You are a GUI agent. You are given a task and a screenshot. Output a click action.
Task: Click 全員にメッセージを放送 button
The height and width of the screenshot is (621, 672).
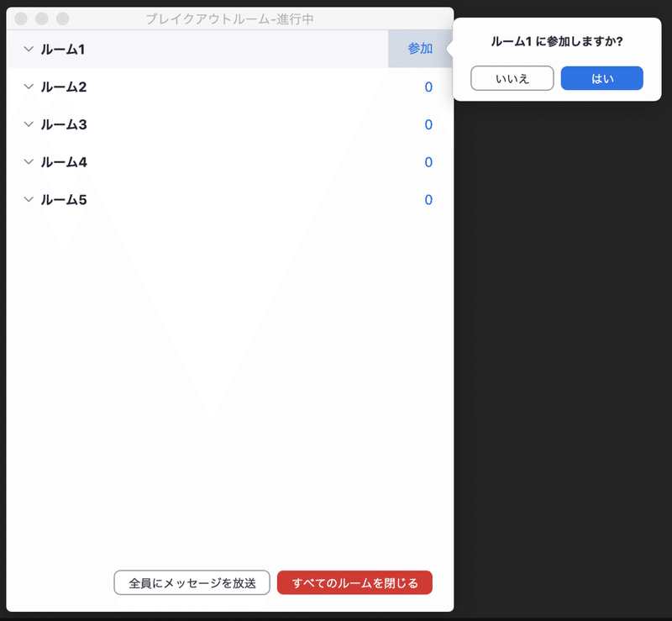pyautogui.click(x=192, y=582)
